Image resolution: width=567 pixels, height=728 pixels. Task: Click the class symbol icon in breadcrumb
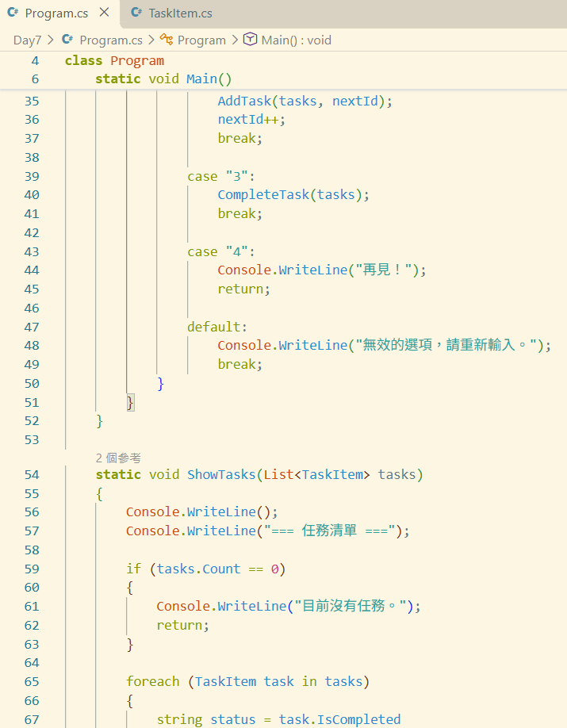[167, 40]
